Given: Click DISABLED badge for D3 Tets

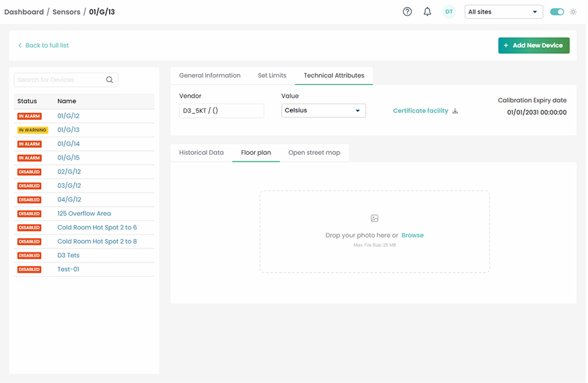Looking at the screenshot, I should point(29,256).
